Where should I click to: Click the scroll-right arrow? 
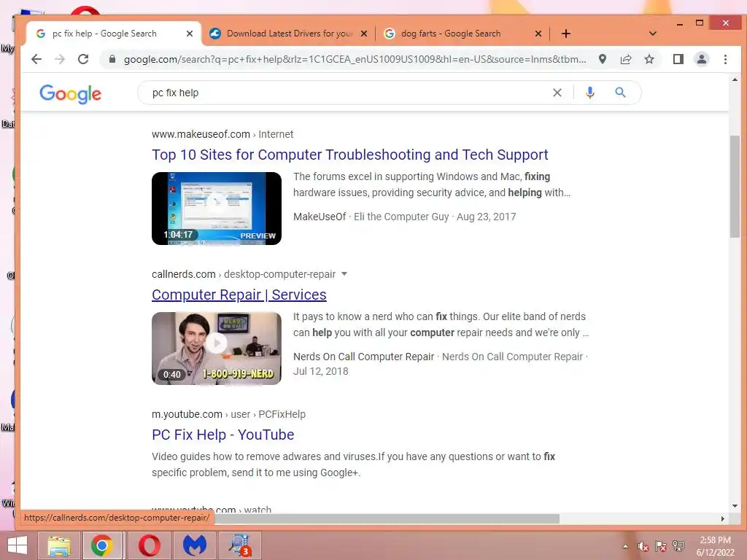pyautogui.click(x=722, y=518)
